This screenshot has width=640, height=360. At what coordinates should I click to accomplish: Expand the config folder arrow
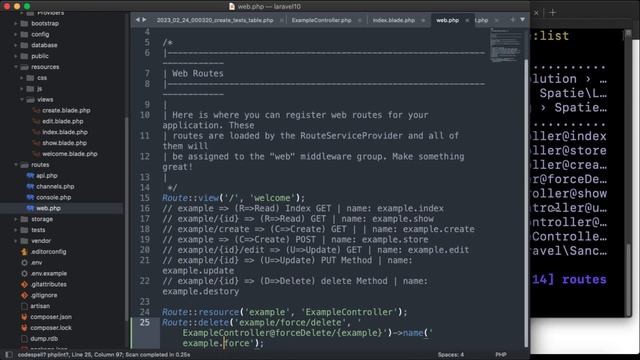click(16, 34)
